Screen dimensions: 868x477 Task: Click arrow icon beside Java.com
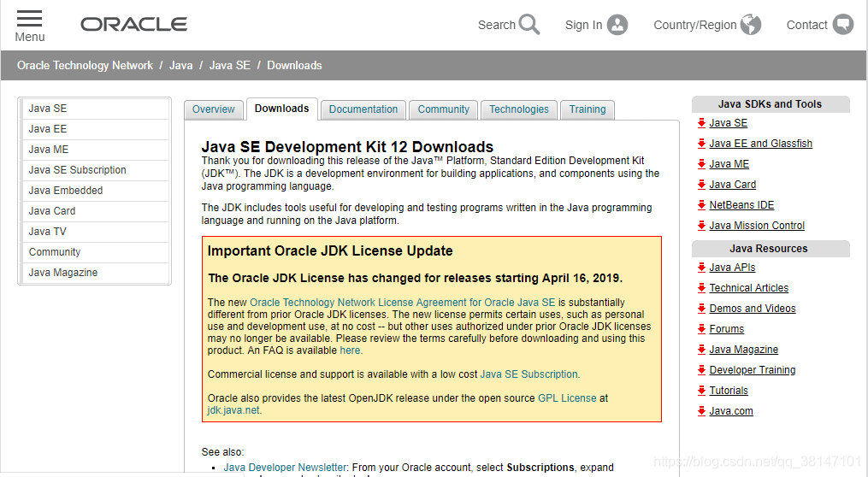pos(701,410)
